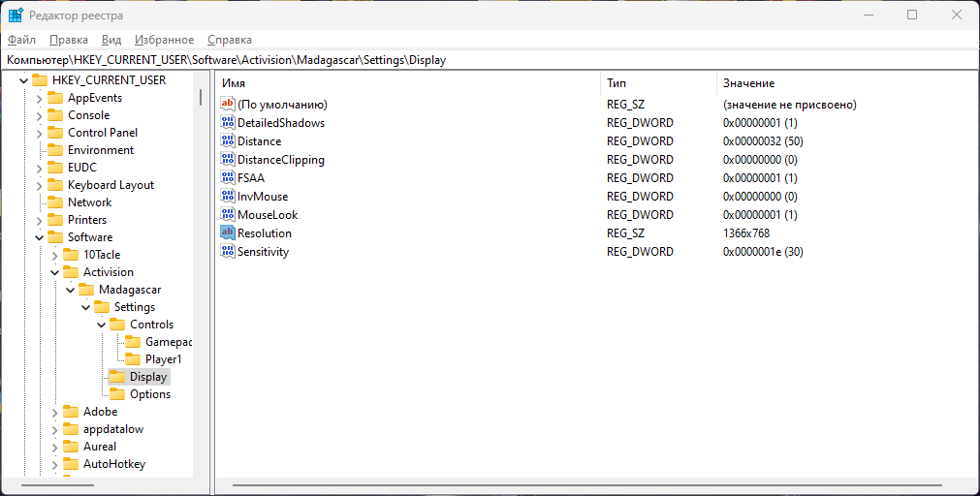Click the 1366x768 value data

746,233
